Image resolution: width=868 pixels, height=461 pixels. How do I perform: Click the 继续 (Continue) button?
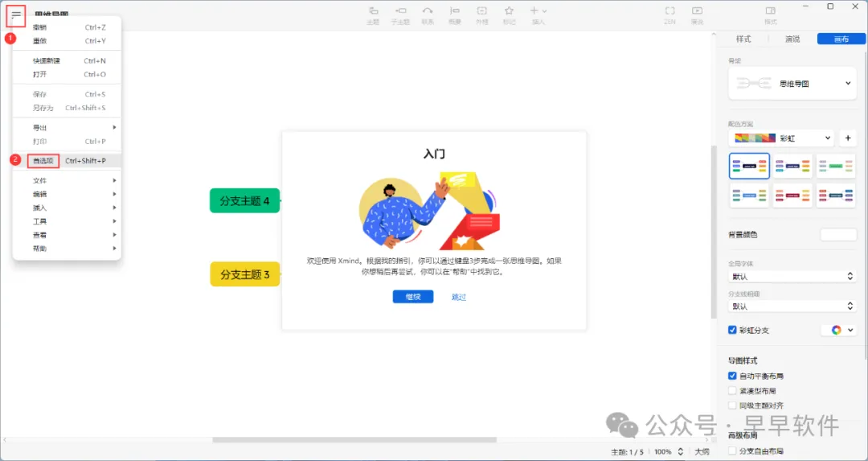pyautogui.click(x=413, y=297)
